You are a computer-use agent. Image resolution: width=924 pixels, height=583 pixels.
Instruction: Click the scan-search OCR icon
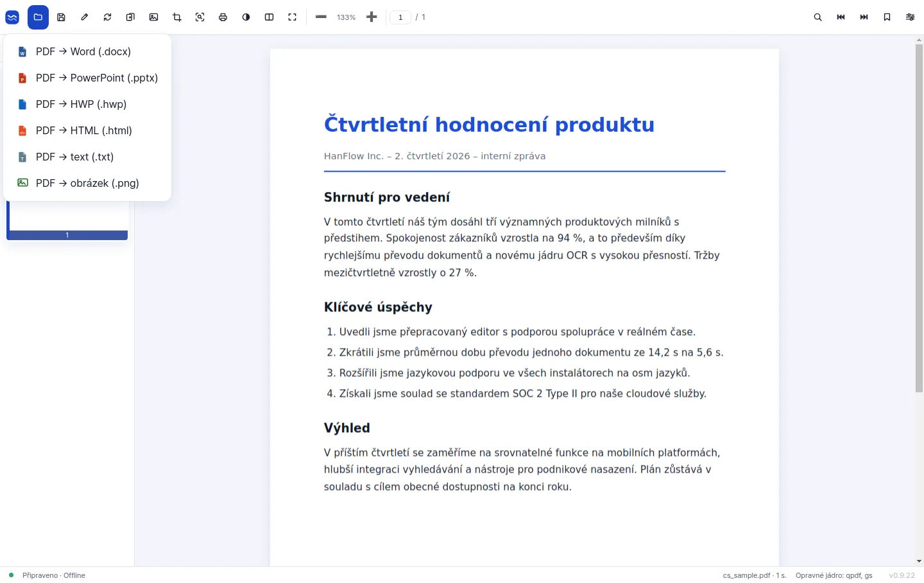point(200,17)
